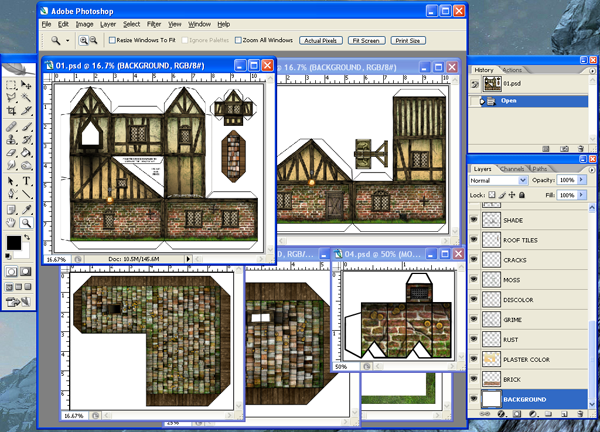Select the Notes tool
Screen dimensions: 600x432
tap(11, 210)
